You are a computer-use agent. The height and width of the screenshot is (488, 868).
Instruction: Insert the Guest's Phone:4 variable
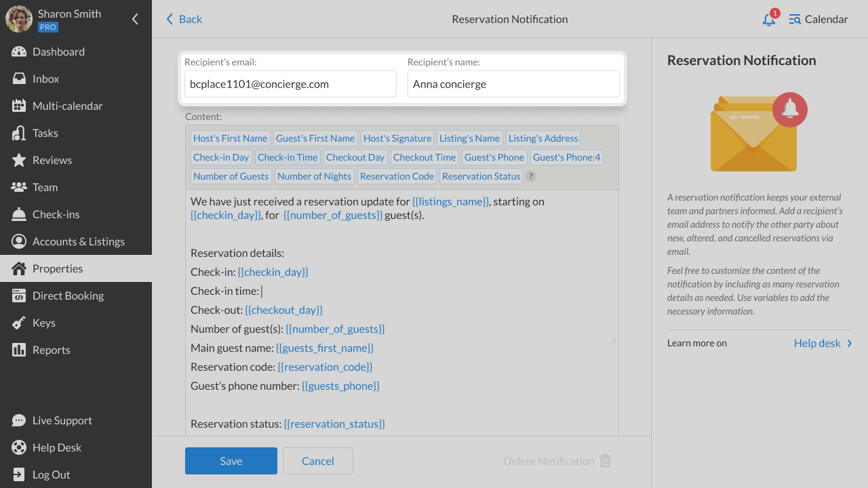pos(567,157)
